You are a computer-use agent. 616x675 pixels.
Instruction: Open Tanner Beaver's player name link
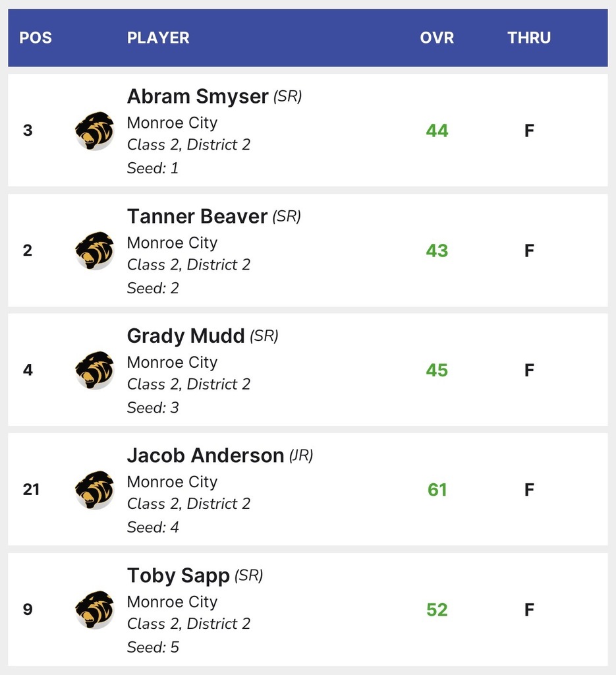pos(198,216)
